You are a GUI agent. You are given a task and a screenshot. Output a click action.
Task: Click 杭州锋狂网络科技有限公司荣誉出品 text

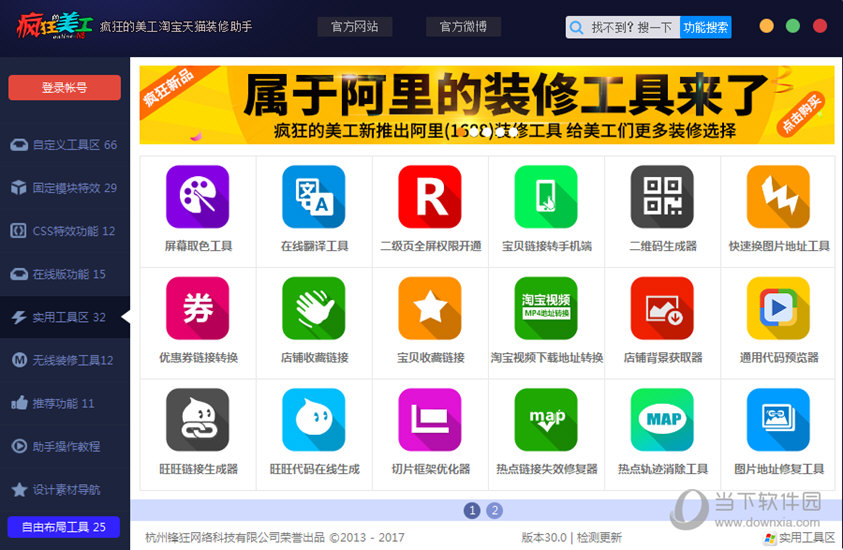[x=235, y=538]
